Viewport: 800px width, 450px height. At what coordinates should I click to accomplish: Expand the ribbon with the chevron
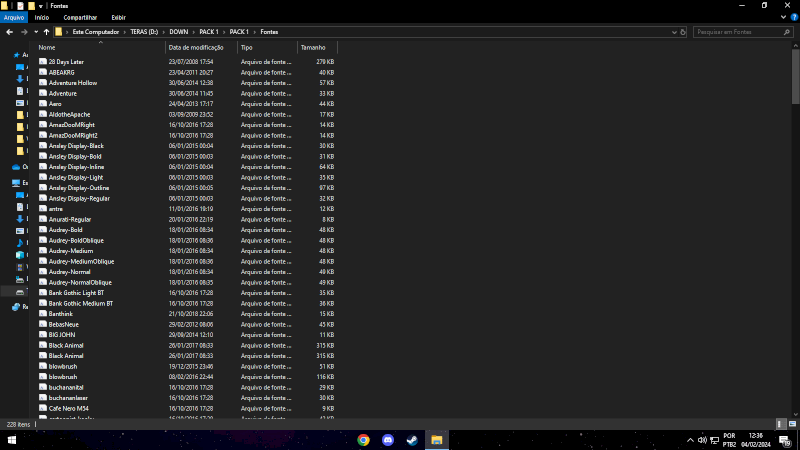[783, 17]
